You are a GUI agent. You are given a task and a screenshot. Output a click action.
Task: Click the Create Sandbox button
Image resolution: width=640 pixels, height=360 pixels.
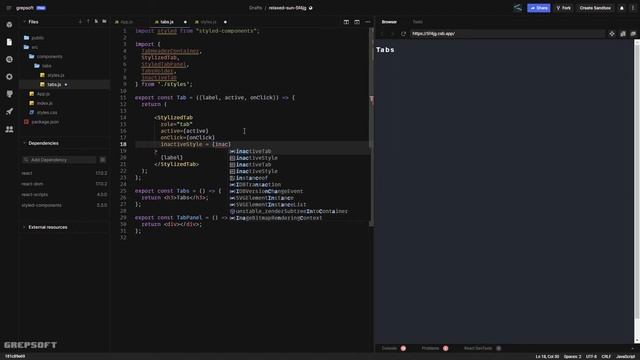595,8
